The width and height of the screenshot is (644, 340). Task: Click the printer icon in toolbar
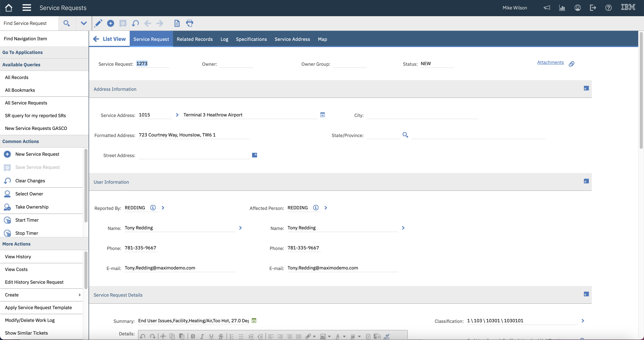point(189,23)
